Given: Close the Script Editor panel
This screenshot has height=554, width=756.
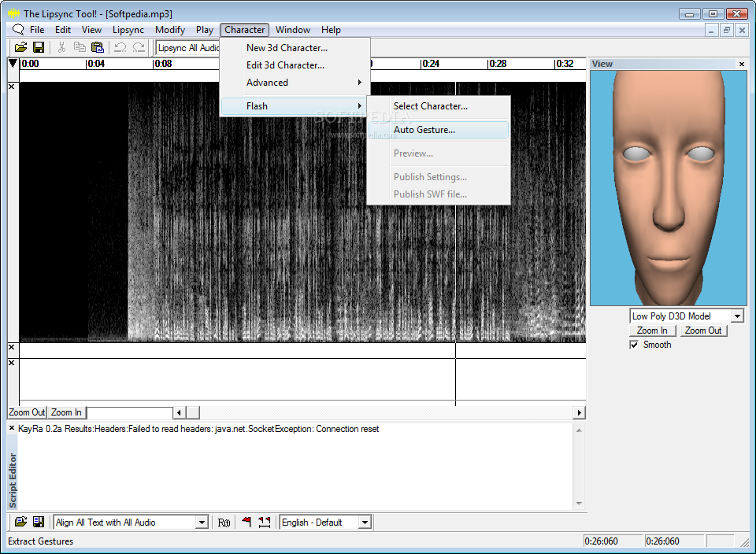Looking at the screenshot, I should (x=12, y=428).
